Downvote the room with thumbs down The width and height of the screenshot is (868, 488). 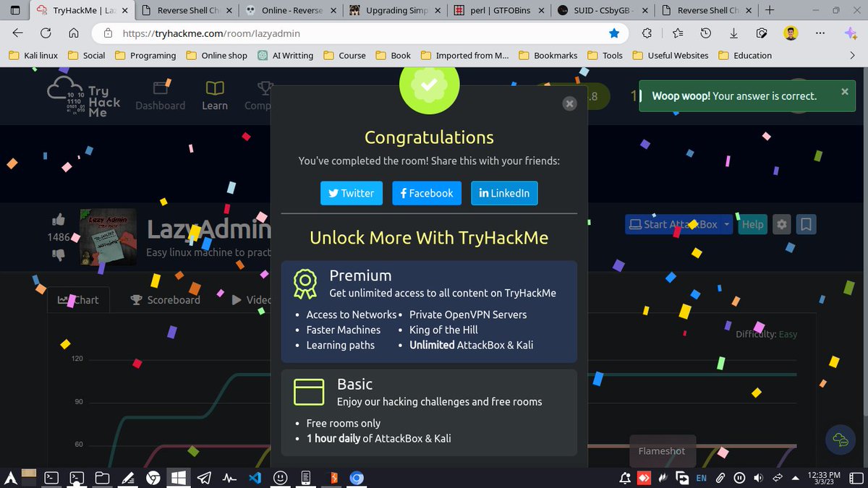[x=58, y=254]
